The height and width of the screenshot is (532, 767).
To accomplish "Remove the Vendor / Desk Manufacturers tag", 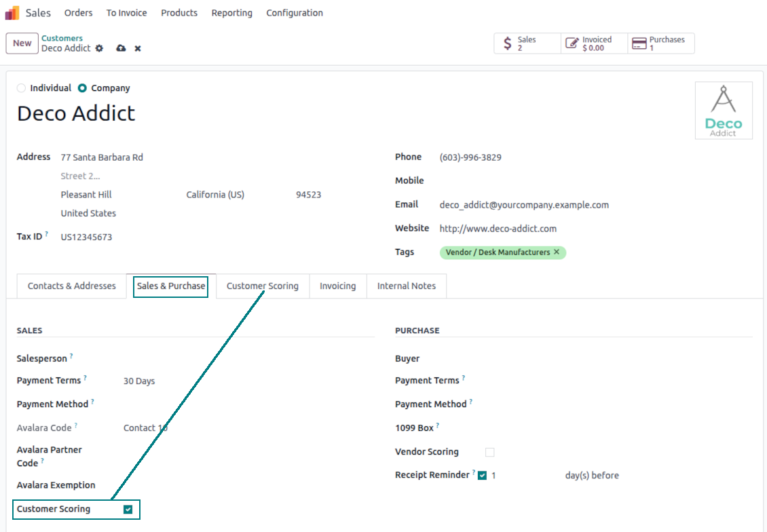I will click(x=557, y=252).
